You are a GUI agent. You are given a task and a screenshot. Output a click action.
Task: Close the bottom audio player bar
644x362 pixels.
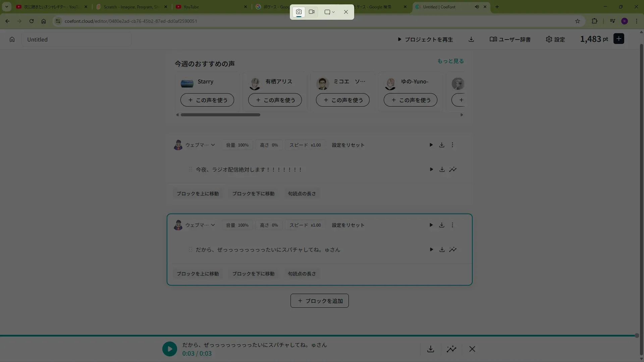pos(472,349)
